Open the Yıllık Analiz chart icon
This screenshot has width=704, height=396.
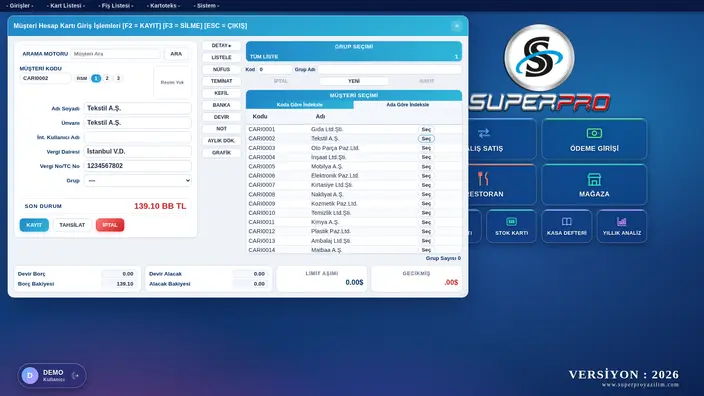tap(622, 222)
